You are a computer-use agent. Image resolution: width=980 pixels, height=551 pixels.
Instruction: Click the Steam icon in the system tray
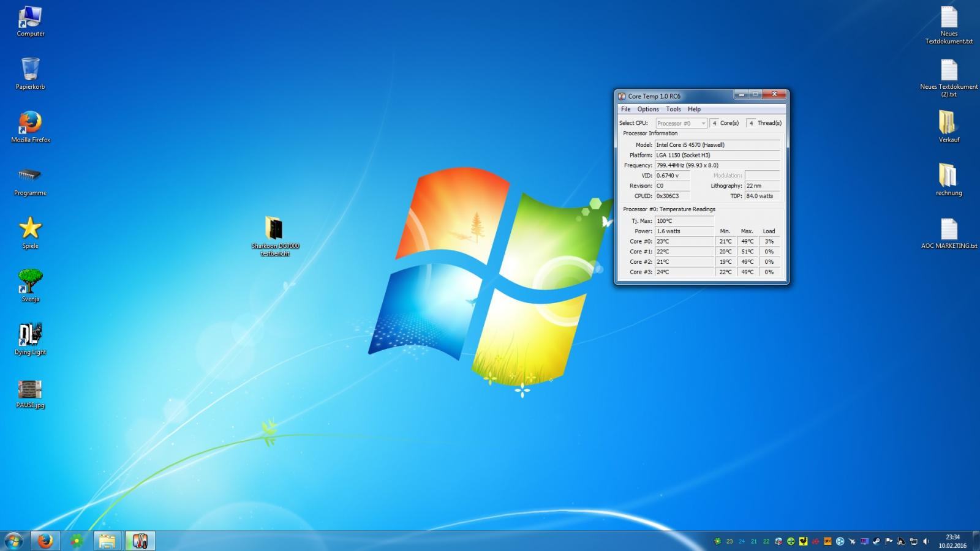(x=876, y=541)
